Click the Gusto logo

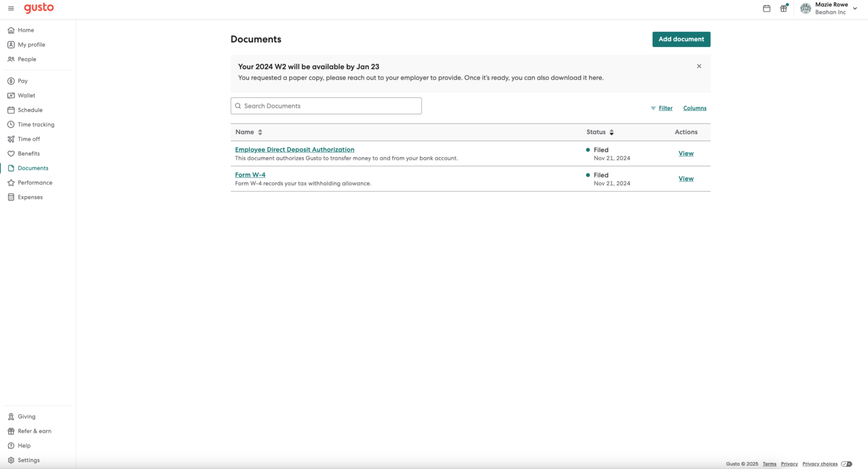[x=38, y=8]
